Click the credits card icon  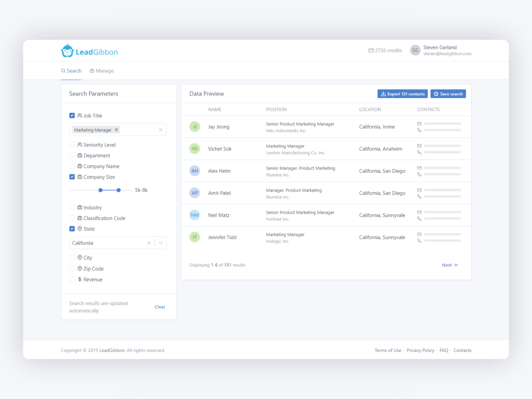tap(371, 50)
